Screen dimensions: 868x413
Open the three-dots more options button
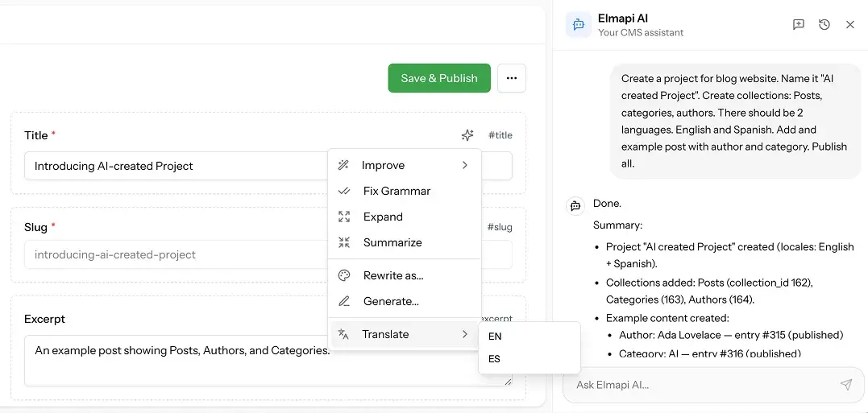pos(512,78)
